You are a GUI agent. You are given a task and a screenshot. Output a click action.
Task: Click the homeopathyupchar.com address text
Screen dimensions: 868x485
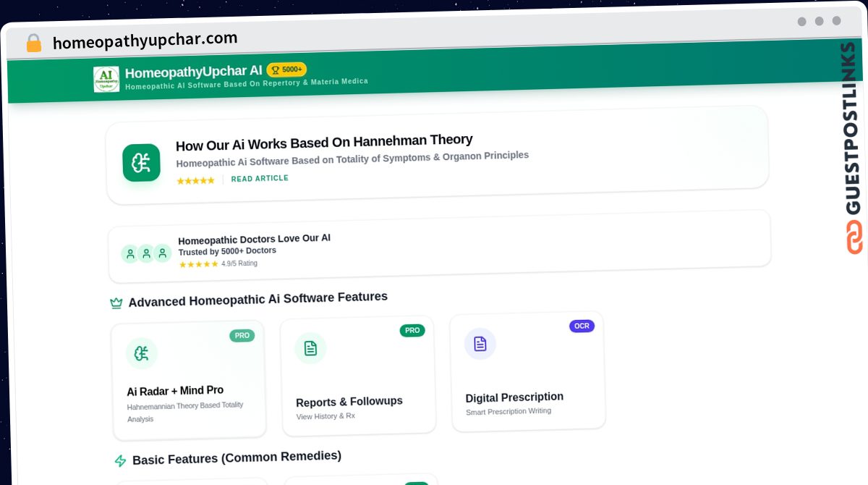[x=145, y=41]
